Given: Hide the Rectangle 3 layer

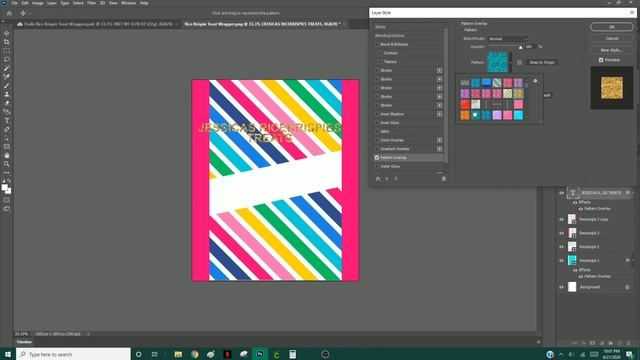Looking at the screenshot, I should point(561,233).
